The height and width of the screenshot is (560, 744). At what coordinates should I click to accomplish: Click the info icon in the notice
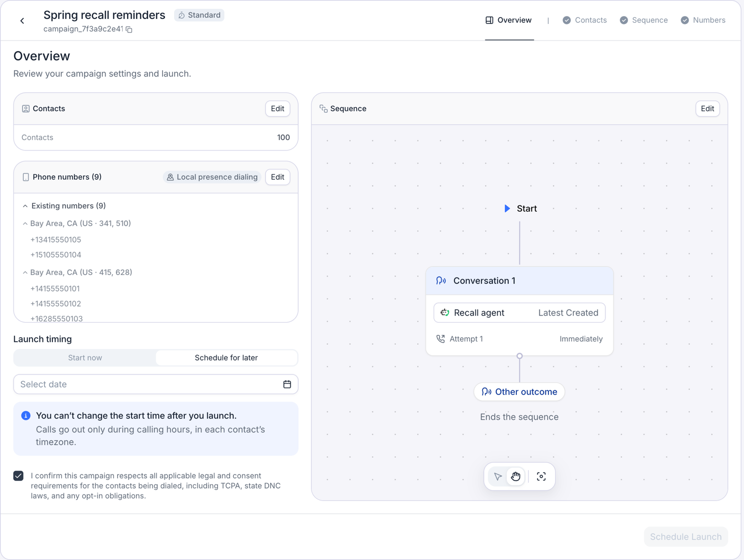(26, 415)
